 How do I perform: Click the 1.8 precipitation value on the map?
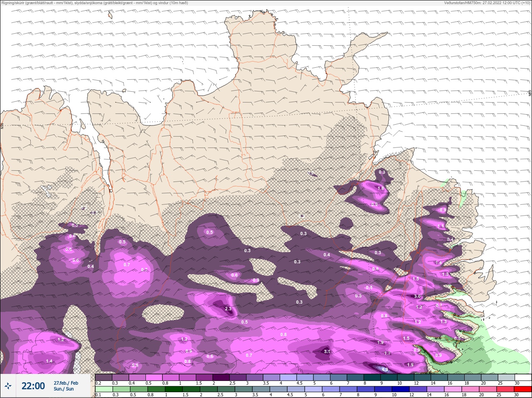pyautogui.click(x=381, y=188)
